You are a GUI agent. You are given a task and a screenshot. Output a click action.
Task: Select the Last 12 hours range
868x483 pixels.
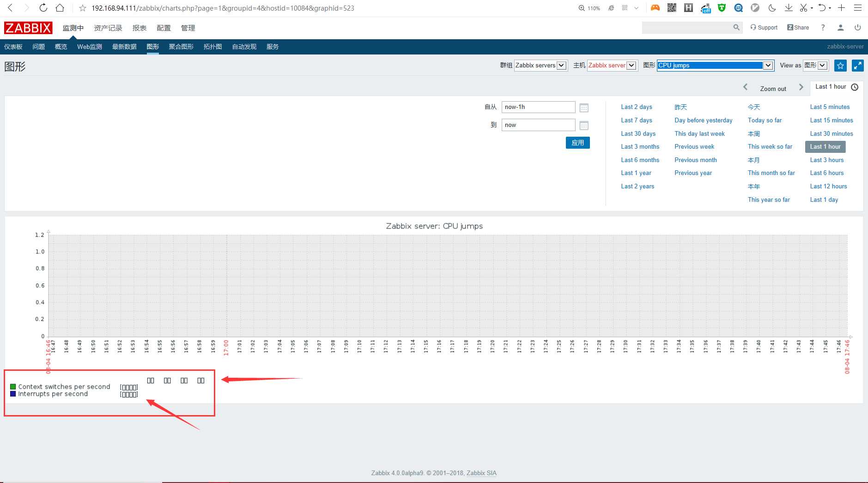coord(828,186)
